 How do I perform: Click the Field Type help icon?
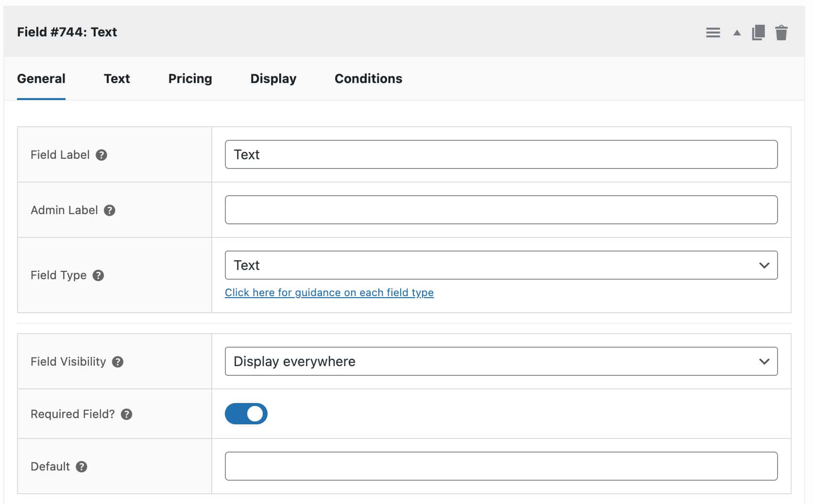pyautogui.click(x=100, y=275)
